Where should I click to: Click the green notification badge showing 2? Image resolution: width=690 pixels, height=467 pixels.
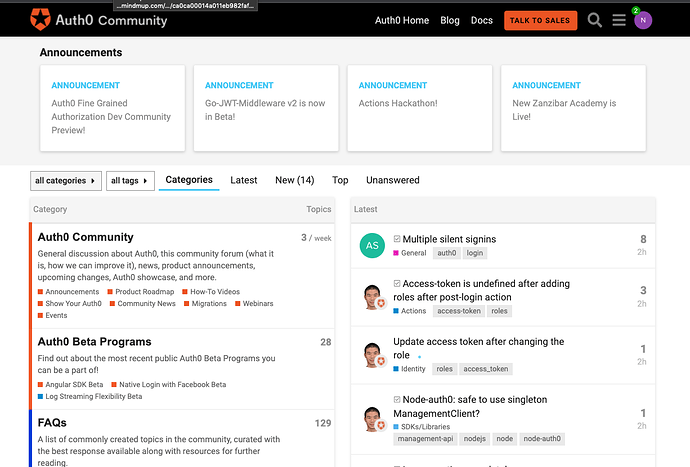tap(635, 11)
